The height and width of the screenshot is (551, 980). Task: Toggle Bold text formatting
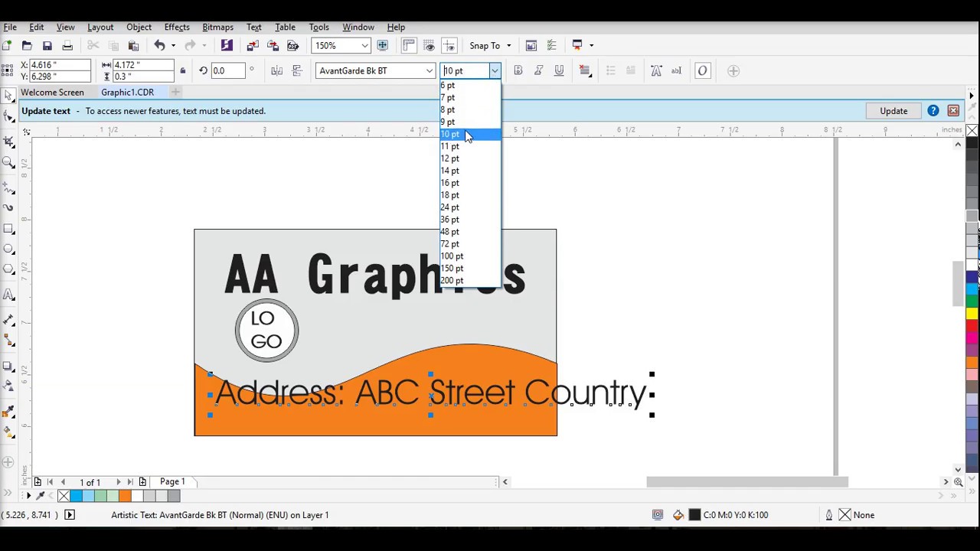518,71
